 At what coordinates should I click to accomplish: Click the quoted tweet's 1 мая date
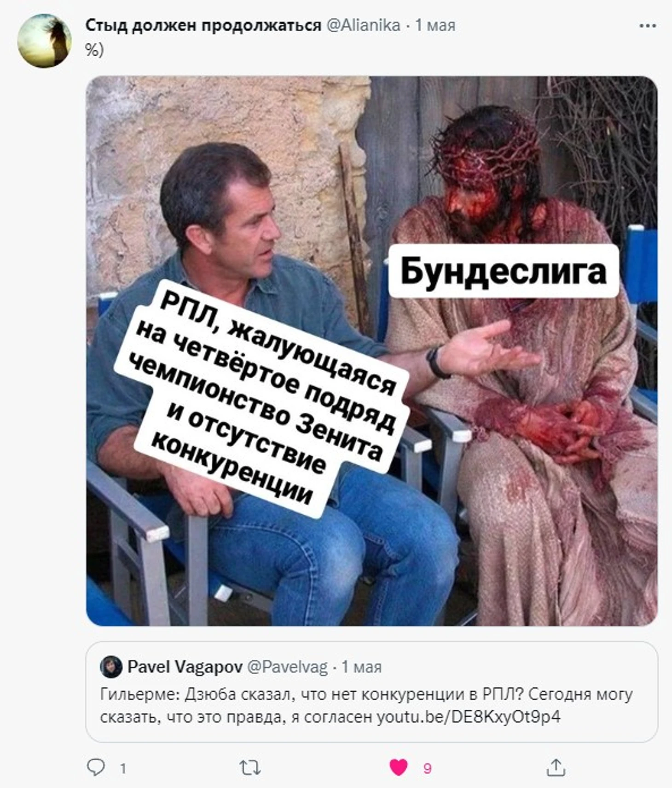pos(362,667)
